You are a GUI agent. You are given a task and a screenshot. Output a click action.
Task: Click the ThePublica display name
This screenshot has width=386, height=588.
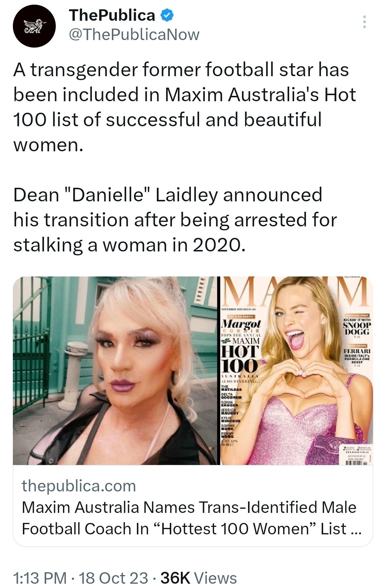(112, 15)
